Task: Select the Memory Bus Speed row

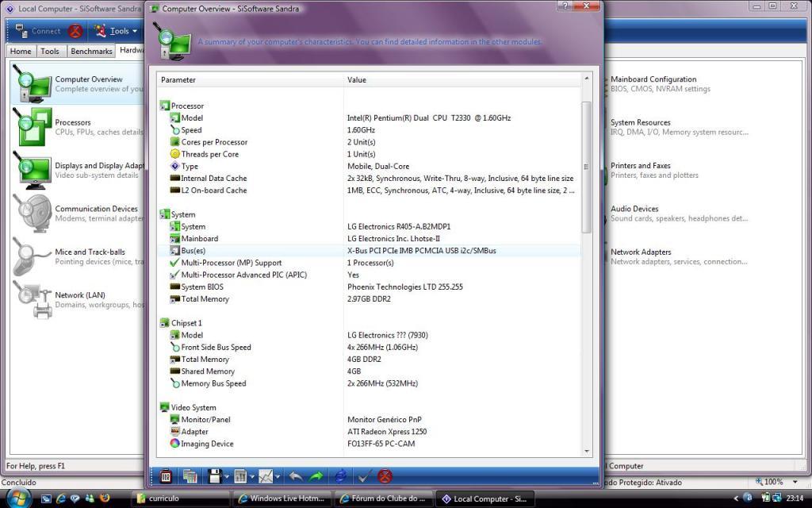Action: [370, 383]
